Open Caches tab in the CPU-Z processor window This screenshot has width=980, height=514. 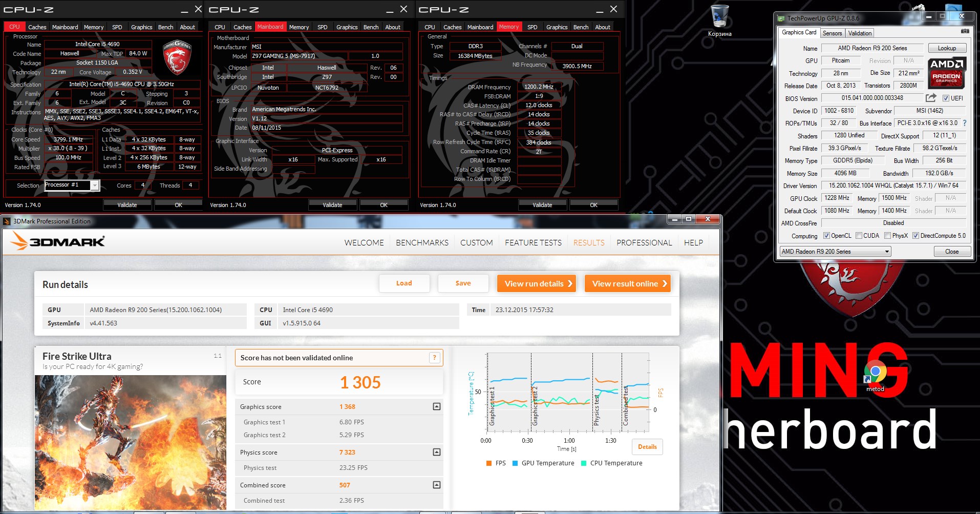coord(37,27)
